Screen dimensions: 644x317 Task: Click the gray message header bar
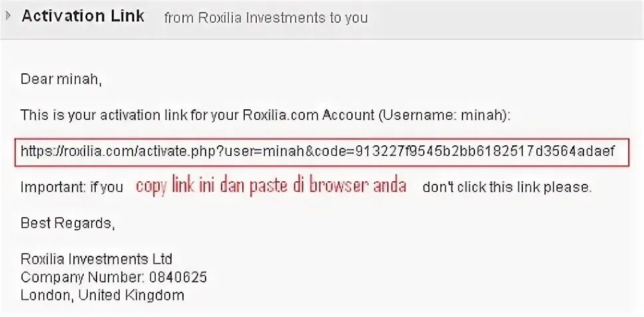[322, 19]
